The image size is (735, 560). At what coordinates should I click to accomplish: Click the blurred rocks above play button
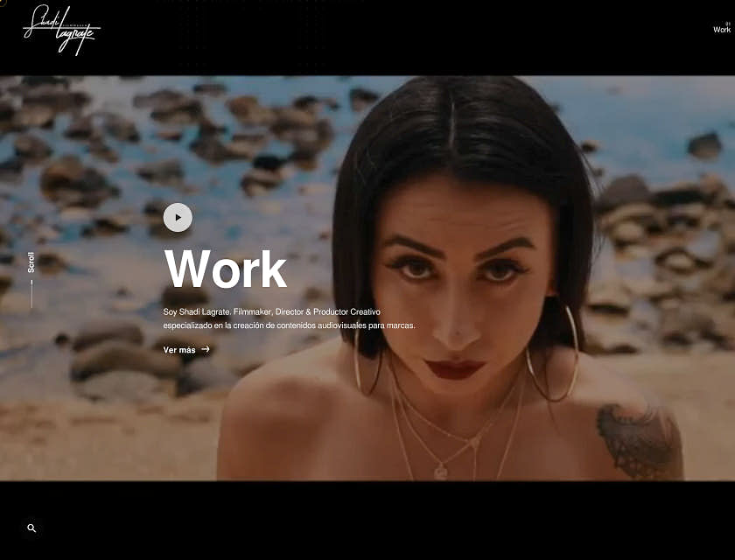(175, 166)
